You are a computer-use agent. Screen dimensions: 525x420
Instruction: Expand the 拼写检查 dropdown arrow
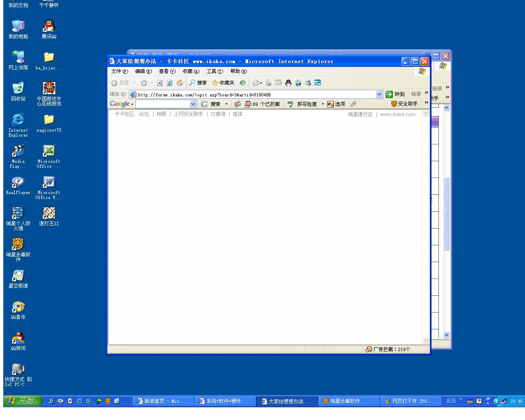[323, 104]
